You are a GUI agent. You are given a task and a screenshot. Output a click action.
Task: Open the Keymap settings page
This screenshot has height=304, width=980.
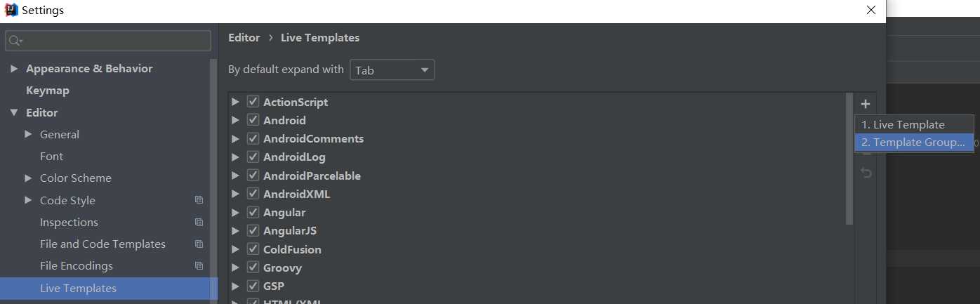click(x=48, y=91)
